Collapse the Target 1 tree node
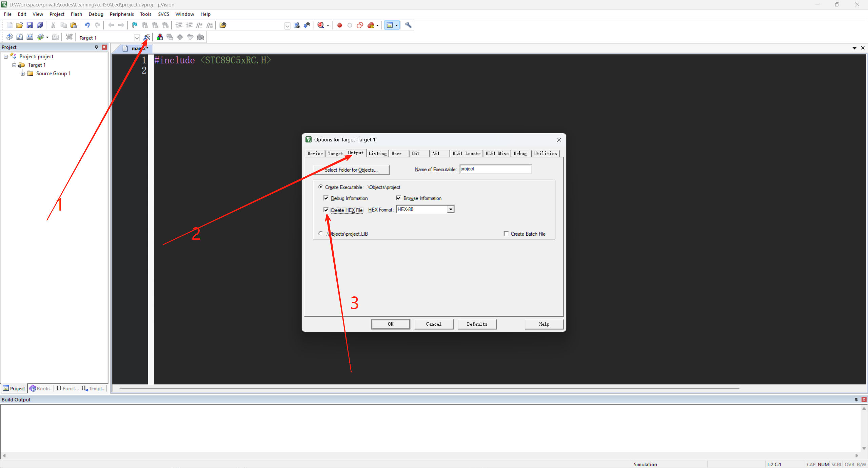The height and width of the screenshot is (468, 868). click(x=14, y=65)
